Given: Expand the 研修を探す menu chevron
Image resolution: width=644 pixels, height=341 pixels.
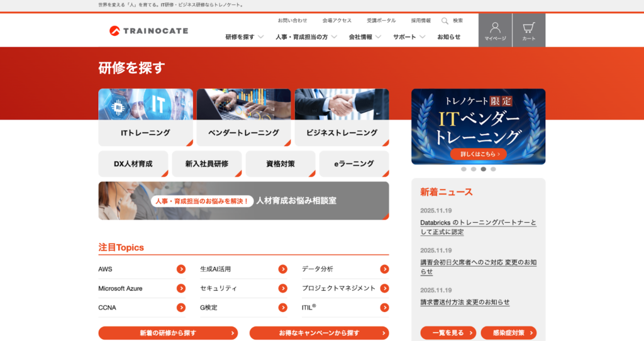Looking at the screenshot, I should (x=261, y=37).
